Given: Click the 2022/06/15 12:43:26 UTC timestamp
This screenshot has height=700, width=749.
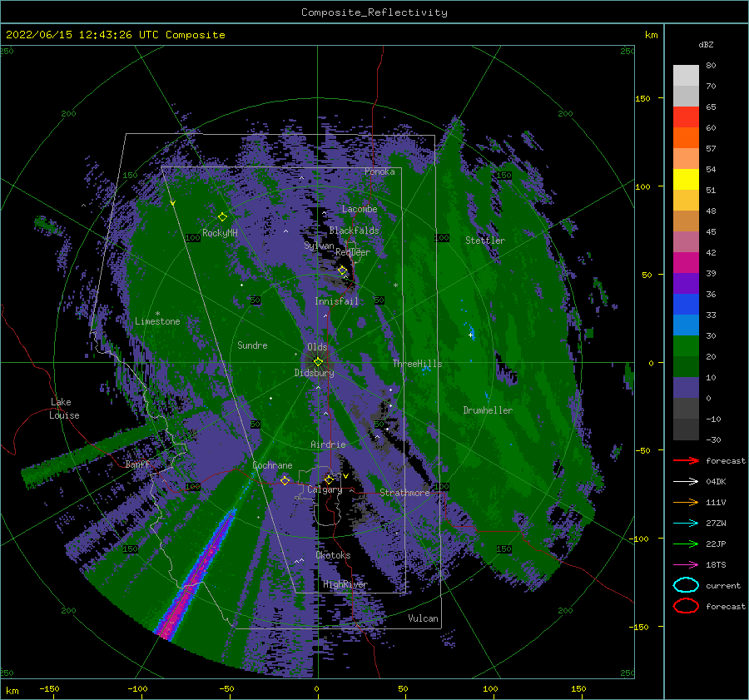Looking at the screenshot, I should 115,35.
